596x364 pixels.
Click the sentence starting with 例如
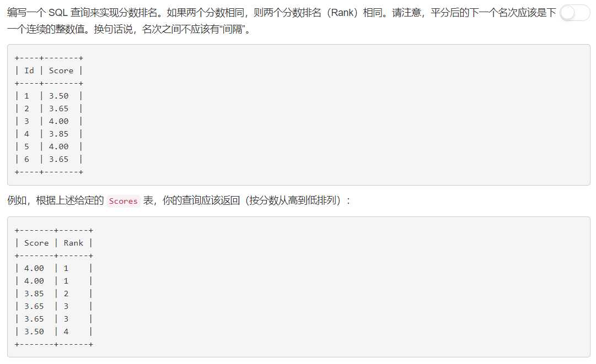(179, 200)
